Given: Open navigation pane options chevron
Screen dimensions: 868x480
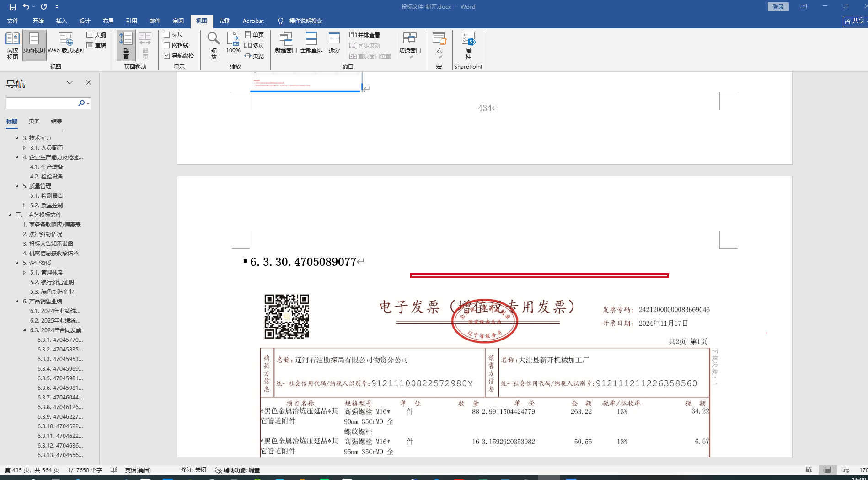Looking at the screenshot, I should coord(70,83).
